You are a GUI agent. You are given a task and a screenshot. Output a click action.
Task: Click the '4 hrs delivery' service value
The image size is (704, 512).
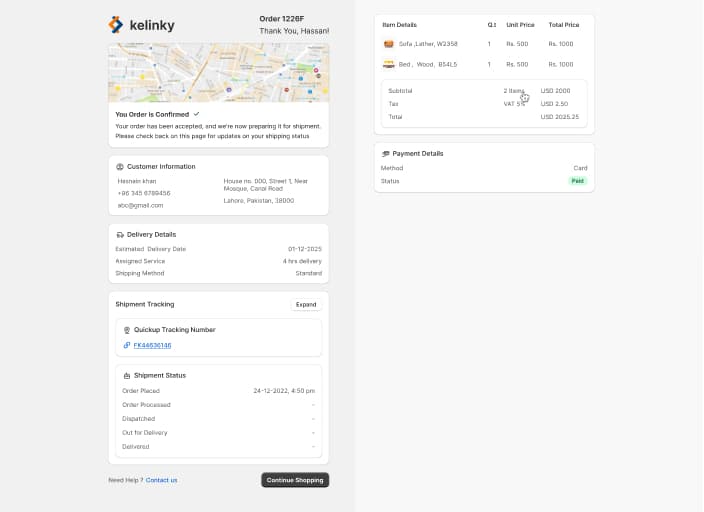(302, 261)
